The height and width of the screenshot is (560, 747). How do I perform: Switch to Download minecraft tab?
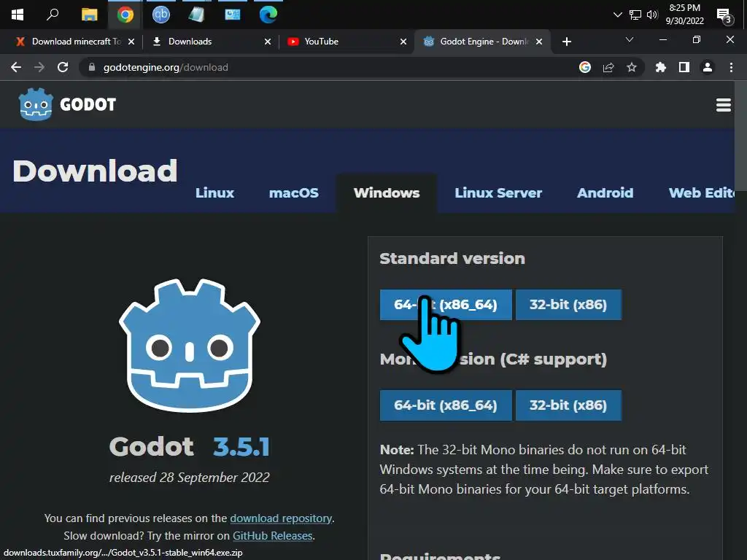click(76, 42)
